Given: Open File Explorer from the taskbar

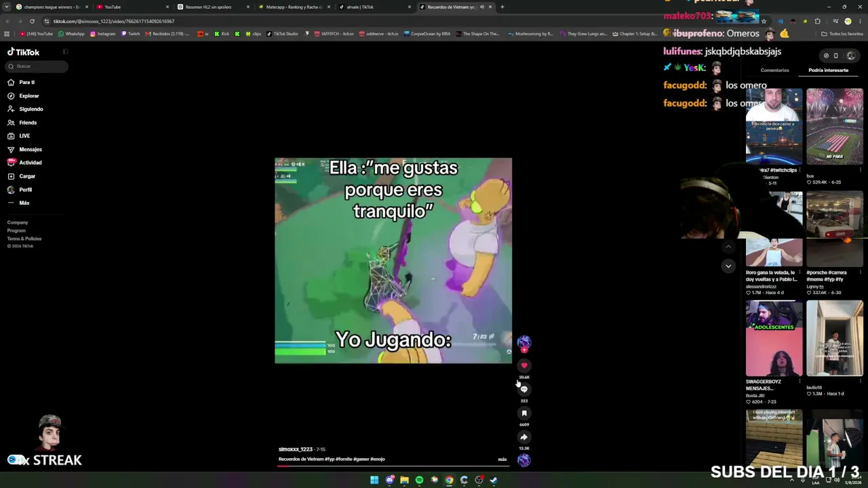Looking at the screenshot, I should coord(404,480).
